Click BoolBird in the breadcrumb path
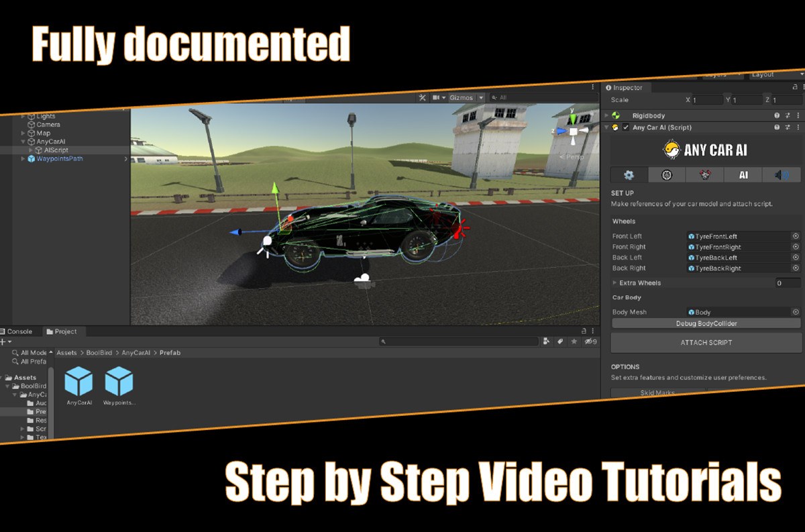 (99, 353)
